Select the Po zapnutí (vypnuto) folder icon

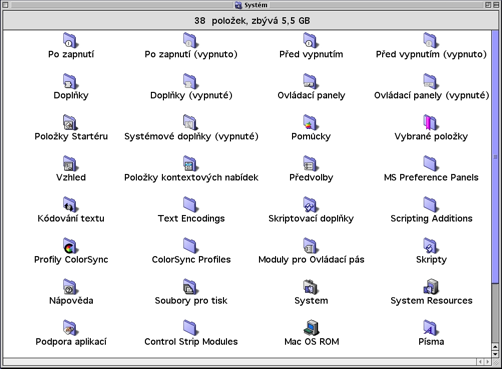click(x=191, y=41)
